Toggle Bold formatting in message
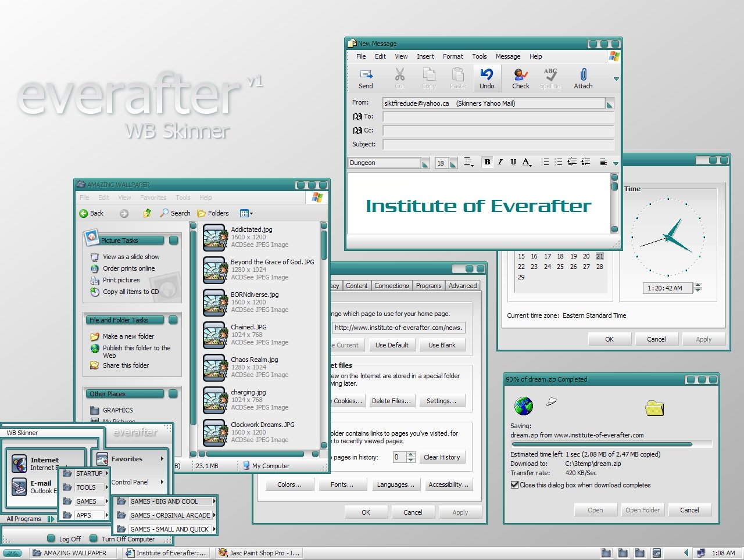This screenshot has width=744, height=560. (487, 162)
